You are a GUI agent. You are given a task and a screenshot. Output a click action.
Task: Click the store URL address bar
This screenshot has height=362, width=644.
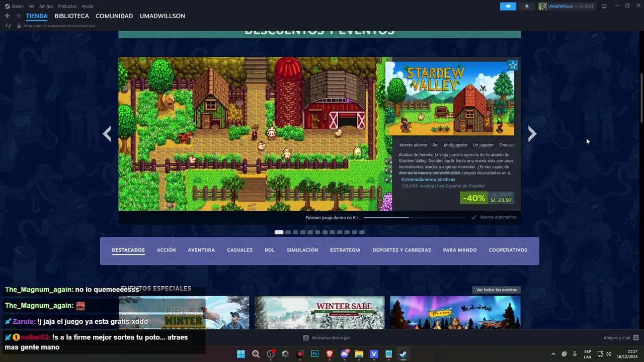[59, 26]
